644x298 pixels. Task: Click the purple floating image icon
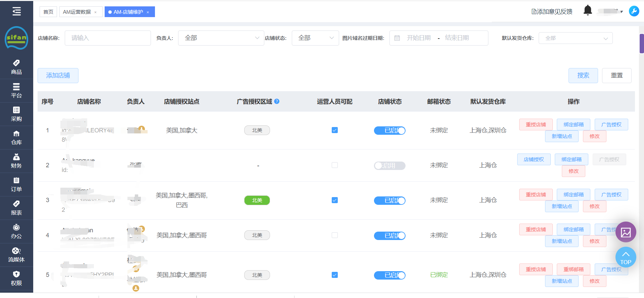(626, 232)
